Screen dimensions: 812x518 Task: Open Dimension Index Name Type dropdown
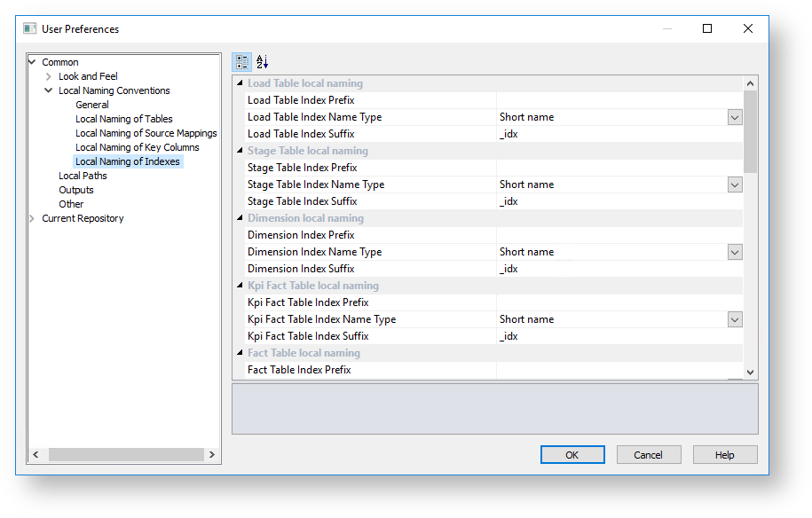click(735, 252)
